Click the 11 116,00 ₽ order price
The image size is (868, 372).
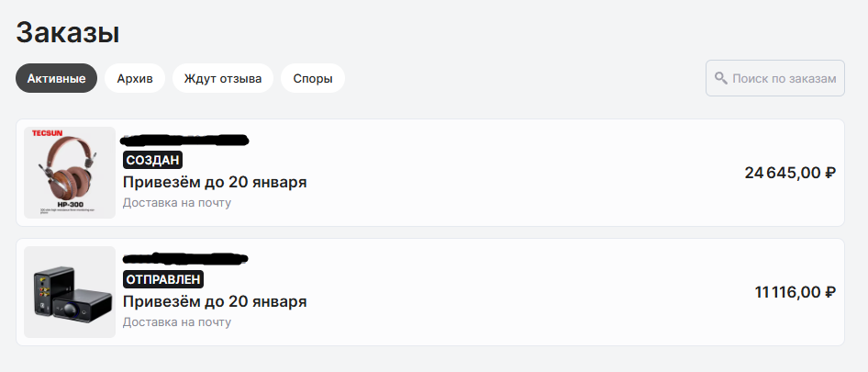(x=795, y=292)
